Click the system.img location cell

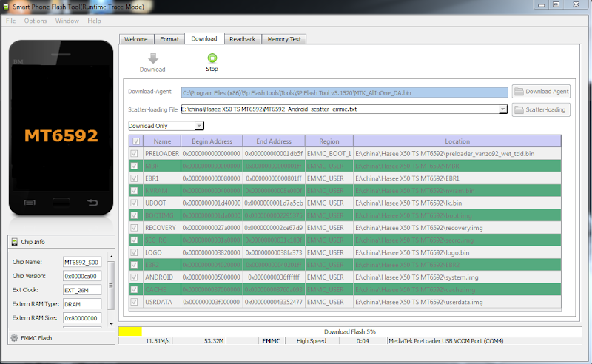click(x=457, y=277)
